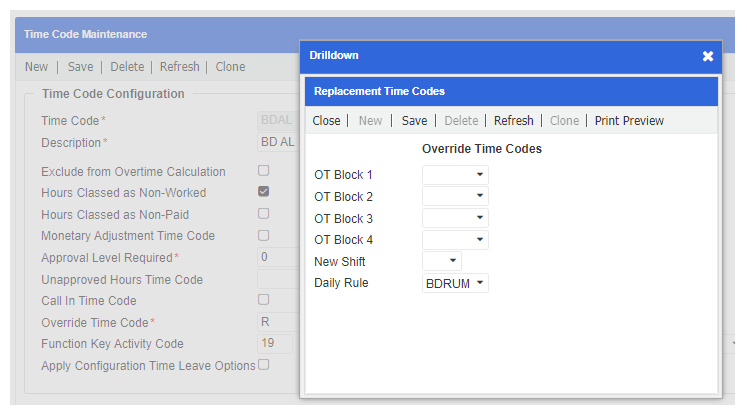Close the Drilldown dialog with the X icon
The width and height of the screenshot is (747, 415).
coord(707,56)
